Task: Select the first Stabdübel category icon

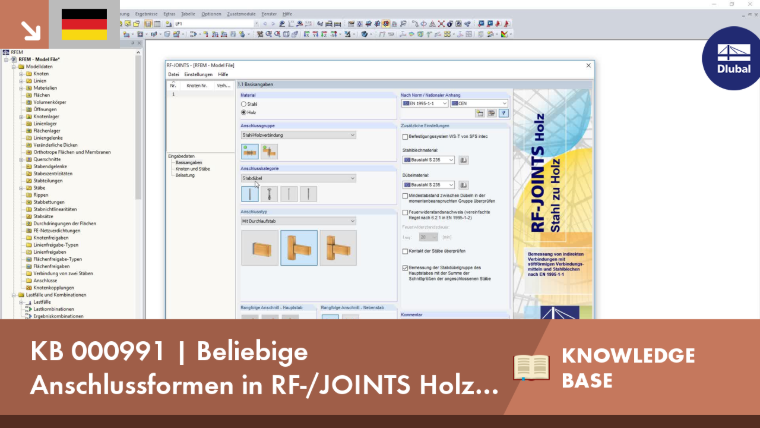Action: click(250, 194)
